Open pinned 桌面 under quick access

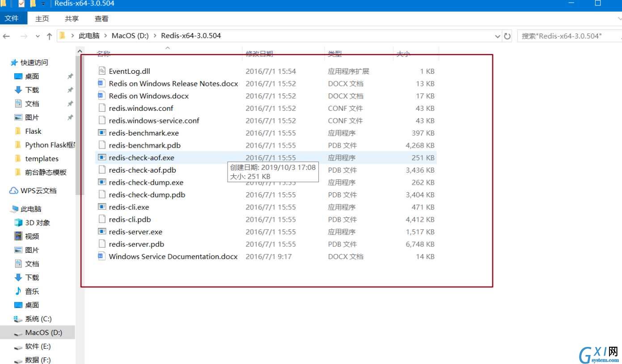32,76
